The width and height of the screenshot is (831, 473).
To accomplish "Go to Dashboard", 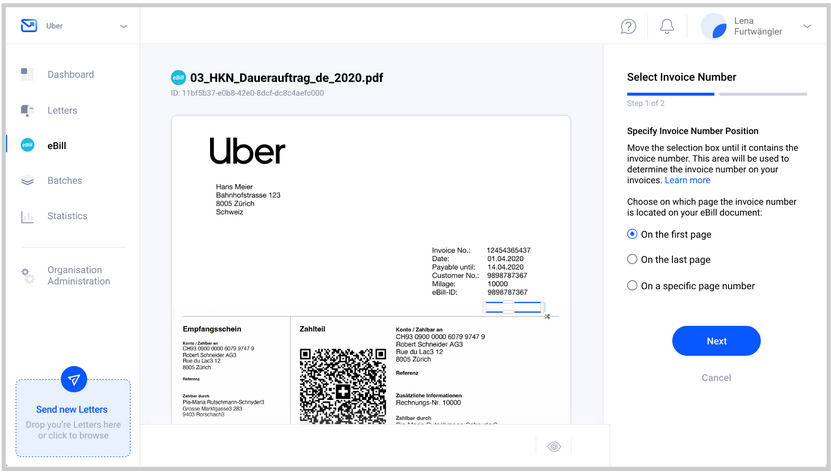I will [70, 74].
